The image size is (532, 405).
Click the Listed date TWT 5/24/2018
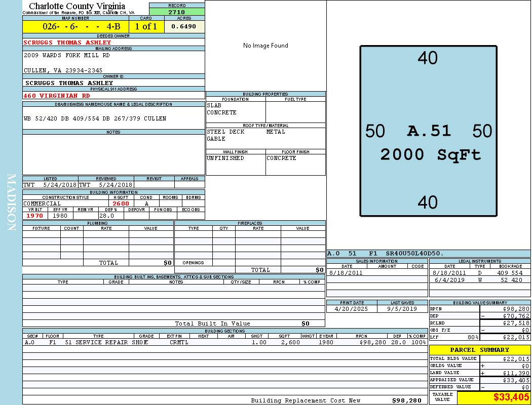tap(50, 185)
